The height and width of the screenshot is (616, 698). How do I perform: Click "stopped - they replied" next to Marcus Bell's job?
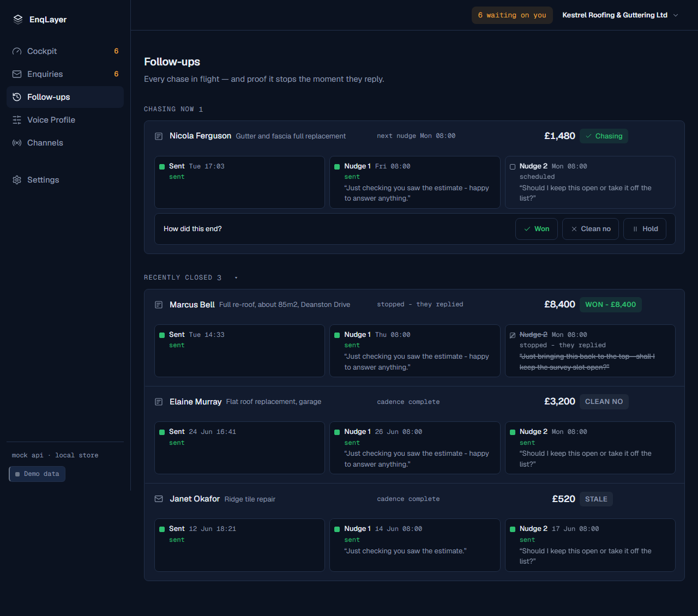click(420, 304)
